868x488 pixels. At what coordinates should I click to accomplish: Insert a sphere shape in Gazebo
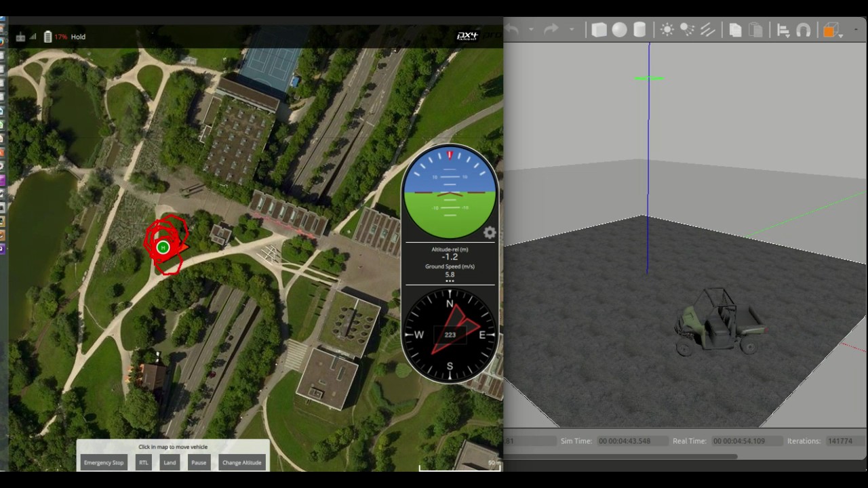(x=619, y=30)
